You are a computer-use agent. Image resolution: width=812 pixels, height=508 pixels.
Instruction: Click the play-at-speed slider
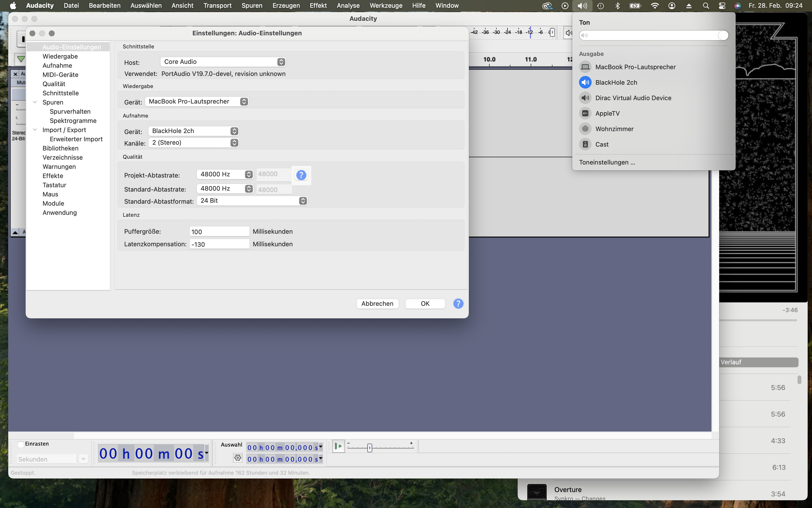[x=380, y=448]
